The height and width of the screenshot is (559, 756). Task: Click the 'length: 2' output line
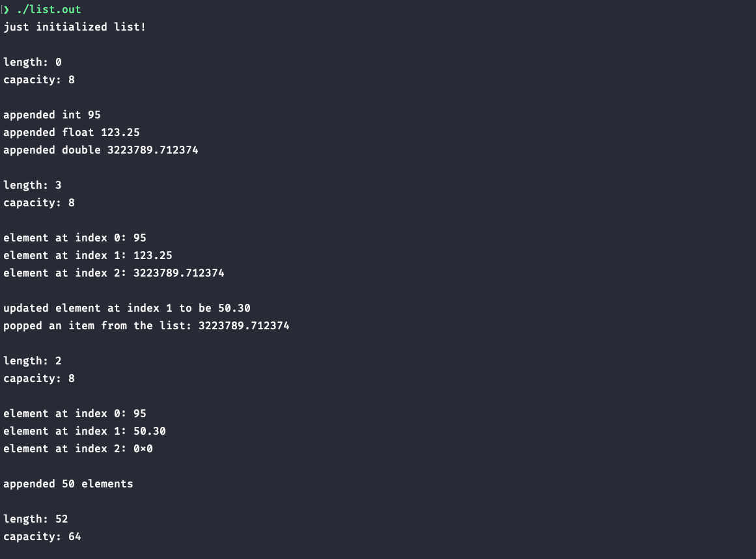[x=33, y=361]
